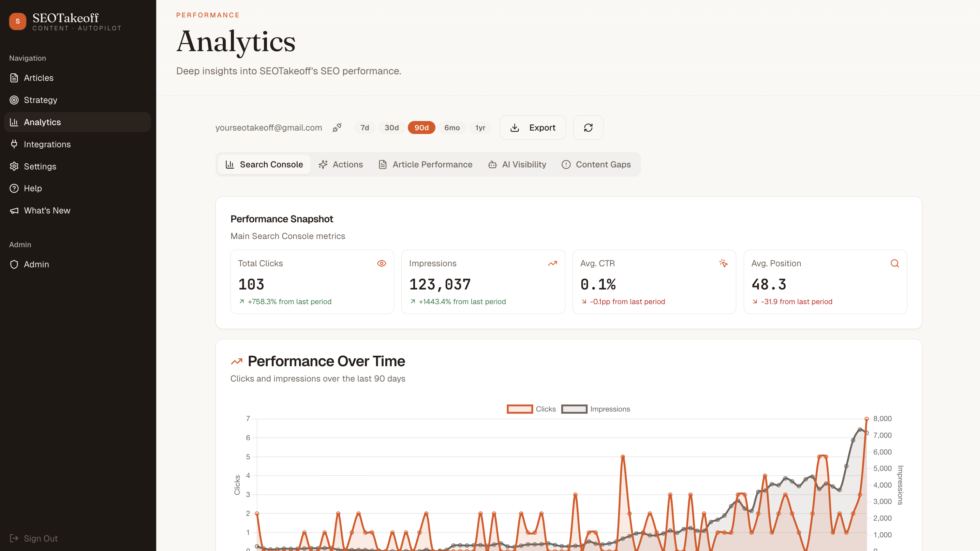Select the 1yr time range
This screenshot has width=980, height=551.
480,128
